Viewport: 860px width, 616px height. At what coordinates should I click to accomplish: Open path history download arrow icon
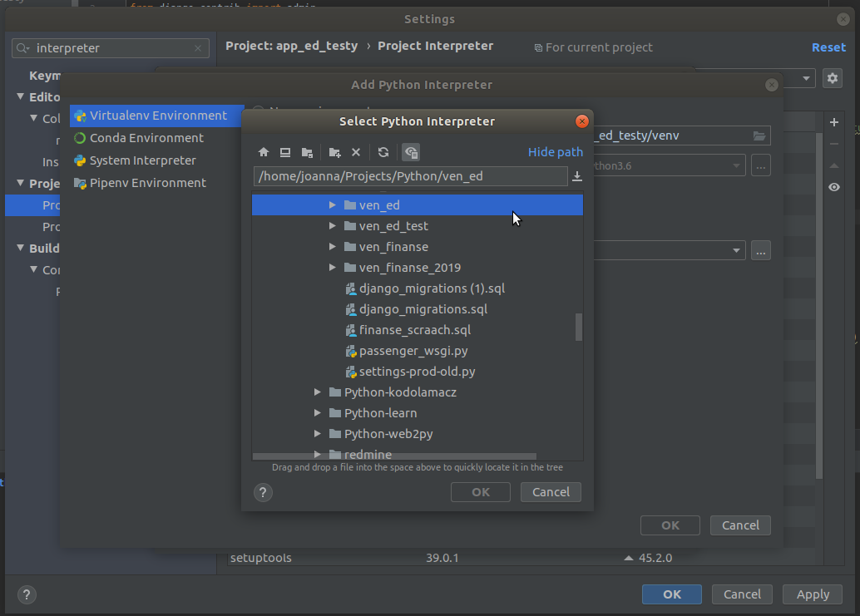pyautogui.click(x=577, y=176)
